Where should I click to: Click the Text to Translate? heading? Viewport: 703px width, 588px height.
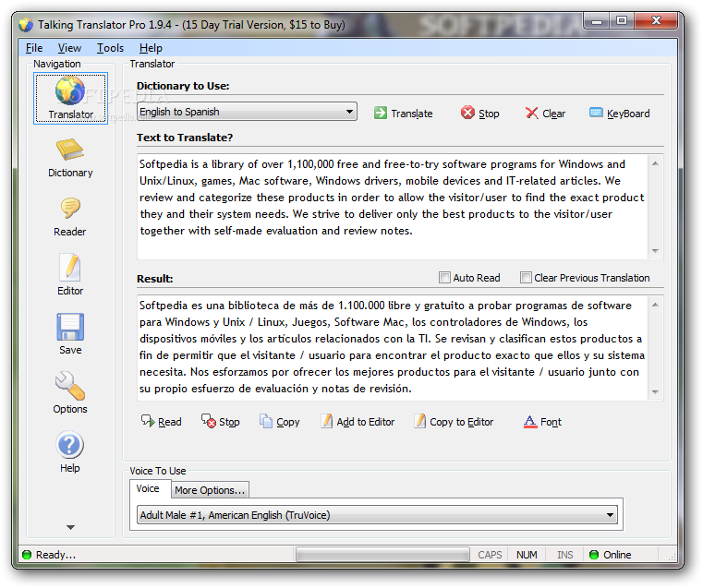[x=185, y=137]
